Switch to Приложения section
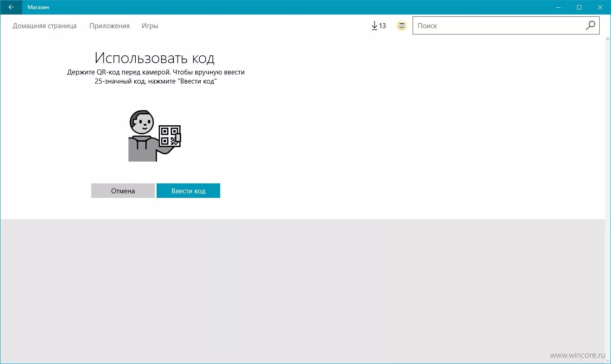 click(109, 26)
